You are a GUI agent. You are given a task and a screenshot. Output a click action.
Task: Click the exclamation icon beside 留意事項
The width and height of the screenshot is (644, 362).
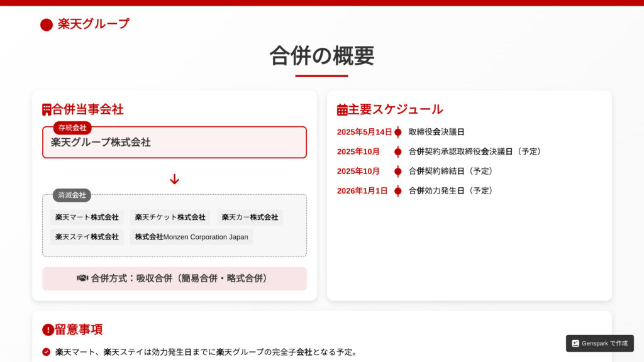click(x=48, y=329)
